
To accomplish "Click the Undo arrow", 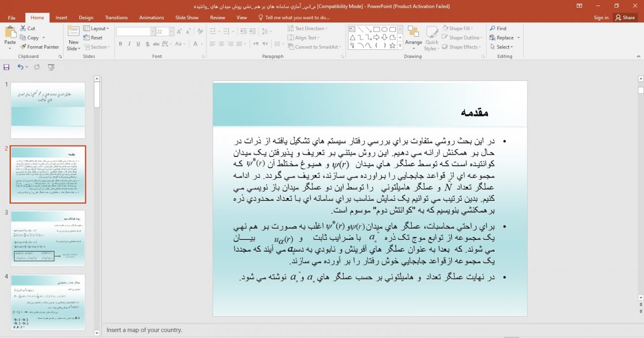I will coord(20,67).
